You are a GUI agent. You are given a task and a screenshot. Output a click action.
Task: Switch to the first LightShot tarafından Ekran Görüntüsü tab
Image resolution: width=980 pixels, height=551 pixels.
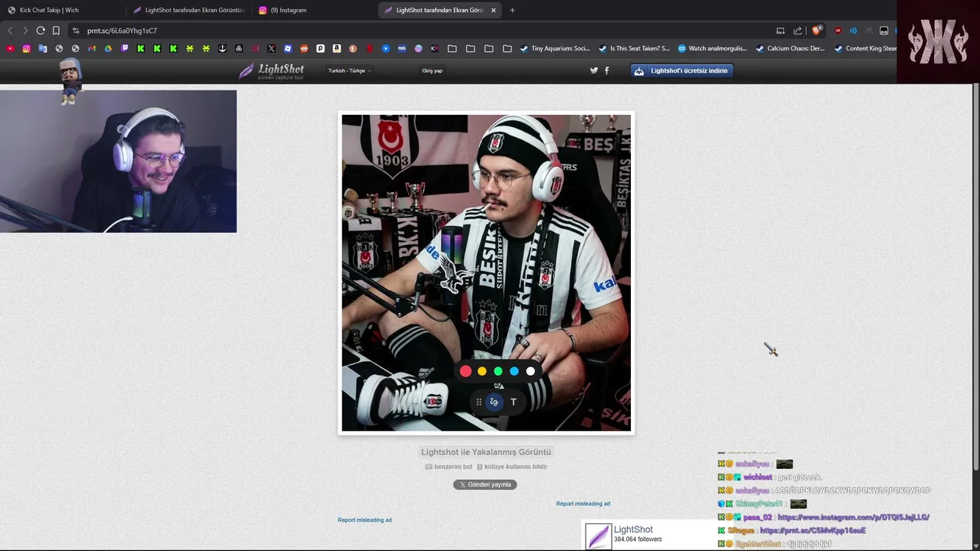point(189,10)
